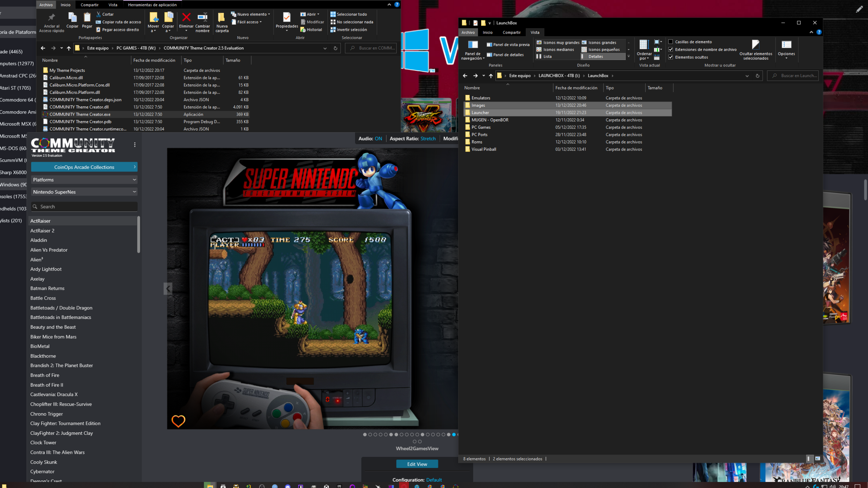
Task: Click the Opciones icon in Vista ribbon
Action: coord(786,44)
